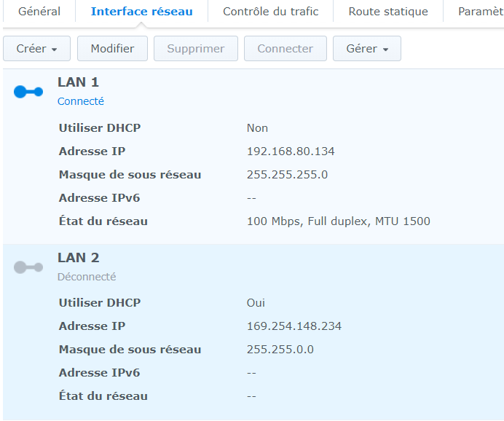Select the LAN 1 interface heading
Viewport: 504px width, 421px height.
pos(78,82)
